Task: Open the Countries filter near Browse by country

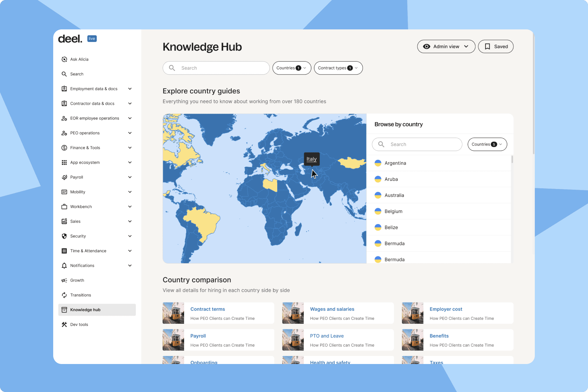Action: pyautogui.click(x=487, y=144)
